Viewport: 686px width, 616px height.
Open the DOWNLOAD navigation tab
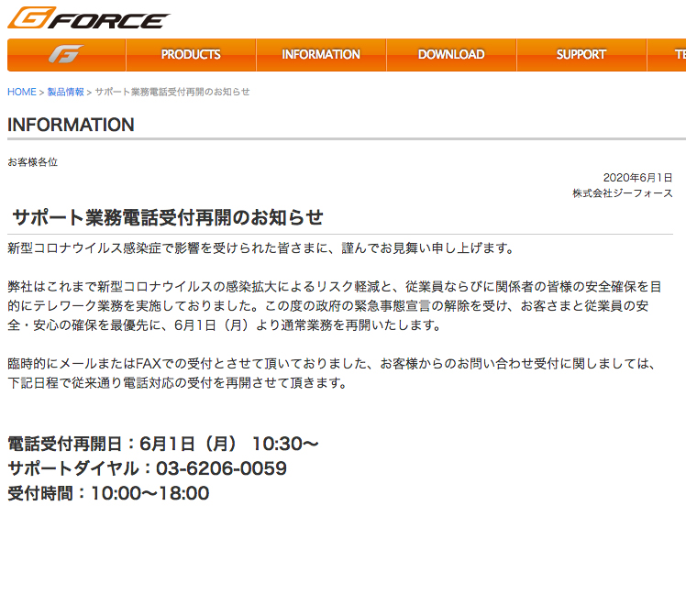tap(451, 55)
